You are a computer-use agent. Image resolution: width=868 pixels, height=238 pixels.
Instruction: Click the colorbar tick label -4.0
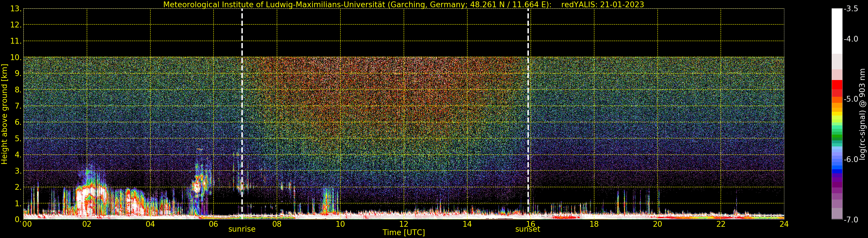tap(851, 39)
